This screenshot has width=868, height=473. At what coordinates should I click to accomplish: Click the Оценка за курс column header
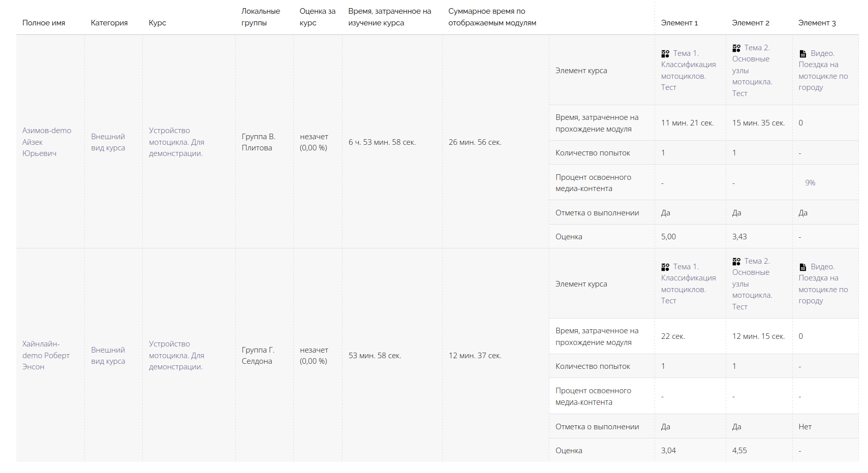click(x=317, y=17)
